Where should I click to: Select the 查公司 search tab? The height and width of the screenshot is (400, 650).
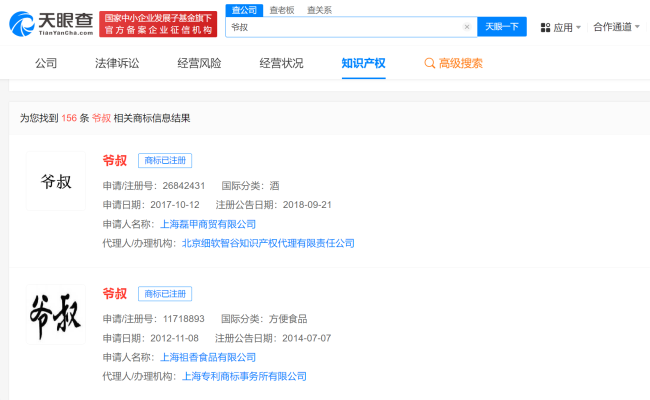[244, 9]
